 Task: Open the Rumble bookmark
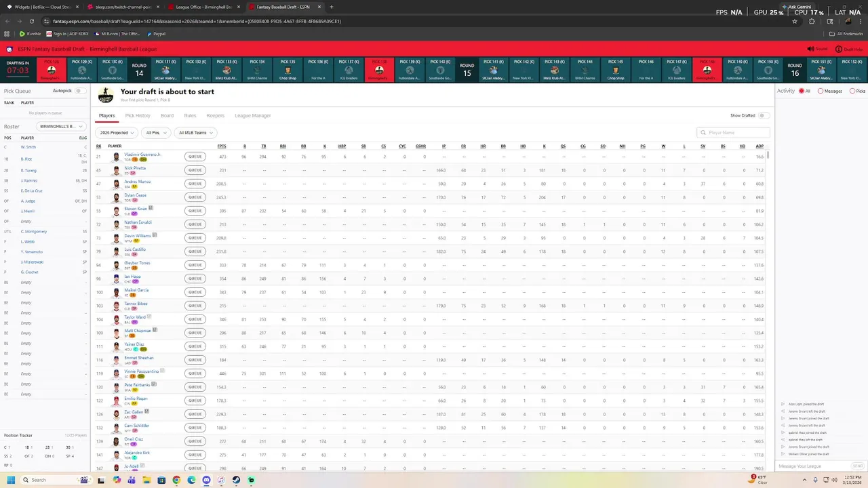pyautogui.click(x=30, y=34)
